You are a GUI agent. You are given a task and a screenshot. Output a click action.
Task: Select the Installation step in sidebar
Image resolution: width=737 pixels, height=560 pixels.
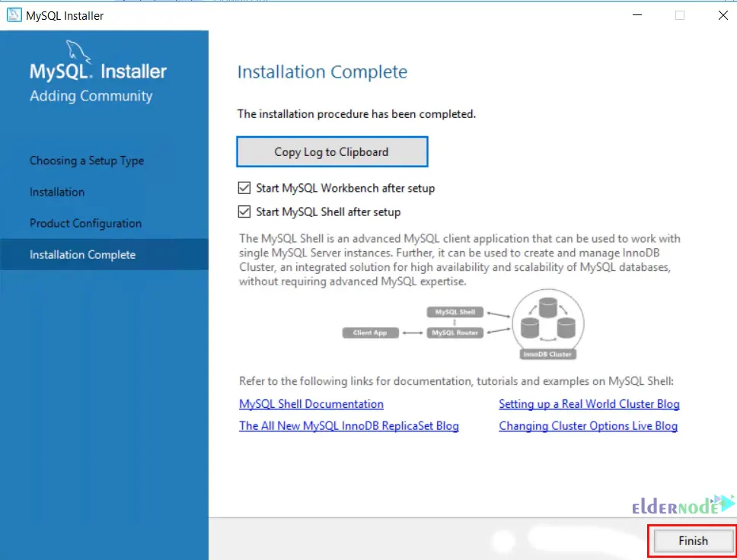56,192
